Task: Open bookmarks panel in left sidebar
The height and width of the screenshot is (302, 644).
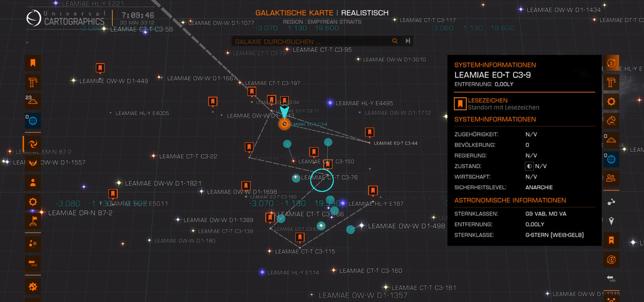Action: [x=33, y=63]
